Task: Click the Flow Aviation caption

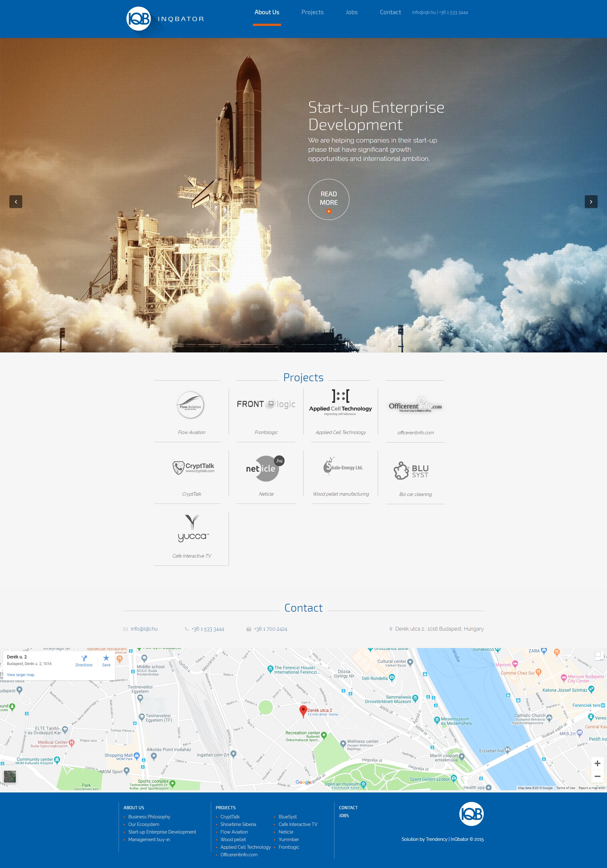Action: 192,432
